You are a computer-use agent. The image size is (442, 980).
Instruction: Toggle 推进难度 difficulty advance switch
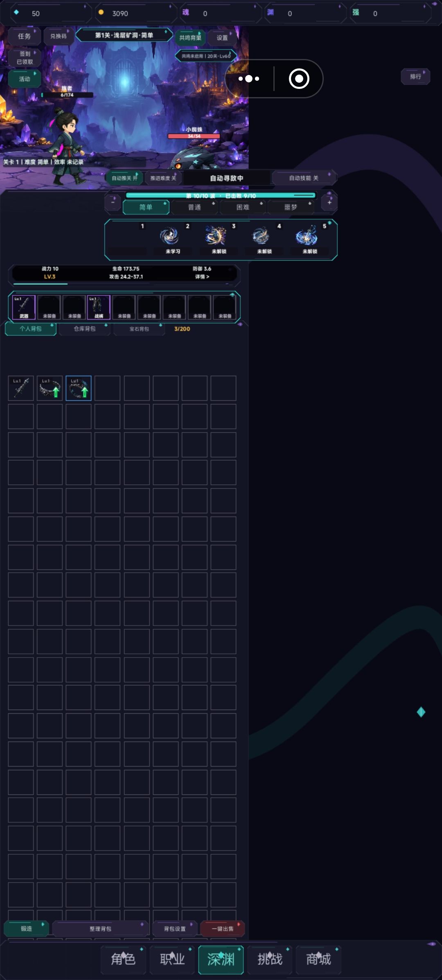(163, 178)
